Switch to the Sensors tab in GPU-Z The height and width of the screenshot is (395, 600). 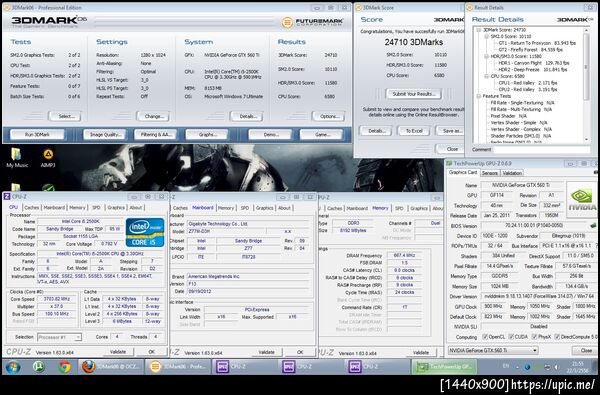[489, 173]
